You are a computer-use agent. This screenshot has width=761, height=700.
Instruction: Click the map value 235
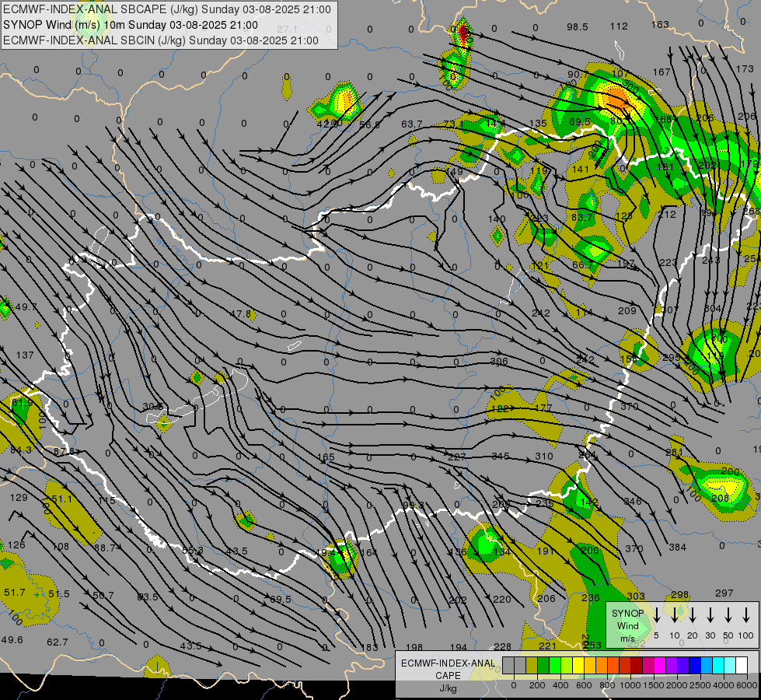pyautogui.click(x=545, y=503)
